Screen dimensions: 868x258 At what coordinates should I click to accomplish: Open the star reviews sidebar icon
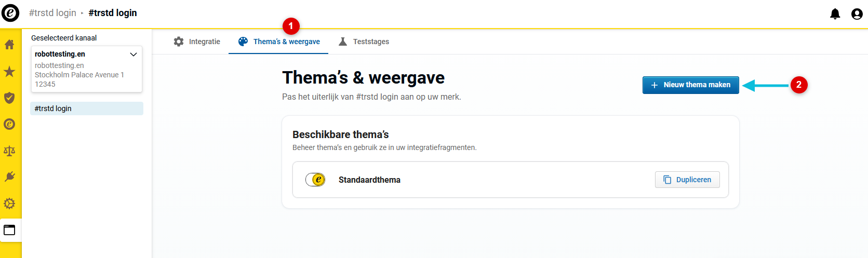coord(9,71)
